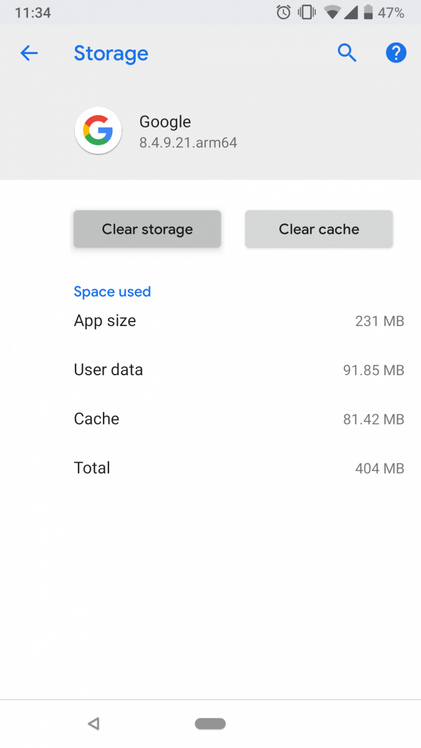This screenshot has height=748, width=421.
Task: Tap the Android back navigation triangle
Action: click(94, 724)
